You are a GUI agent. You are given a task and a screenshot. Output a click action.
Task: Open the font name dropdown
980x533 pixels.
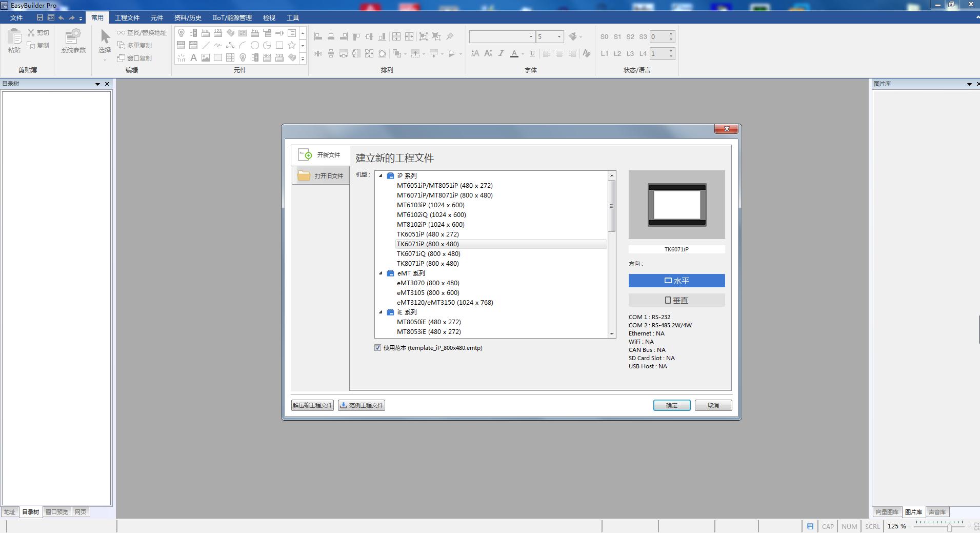pyautogui.click(x=531, y=36)
